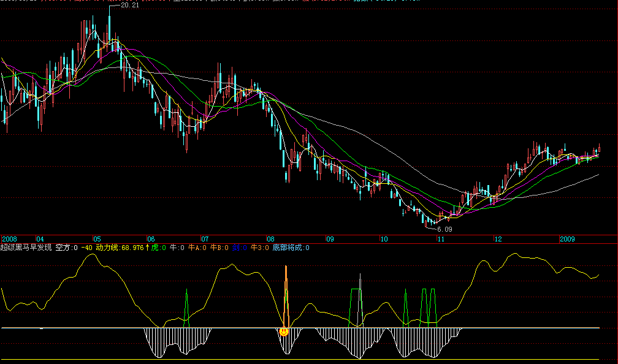Click the 牛3:0 indicator label
Viewport: 618px width, 364px height.
(260, 248)
